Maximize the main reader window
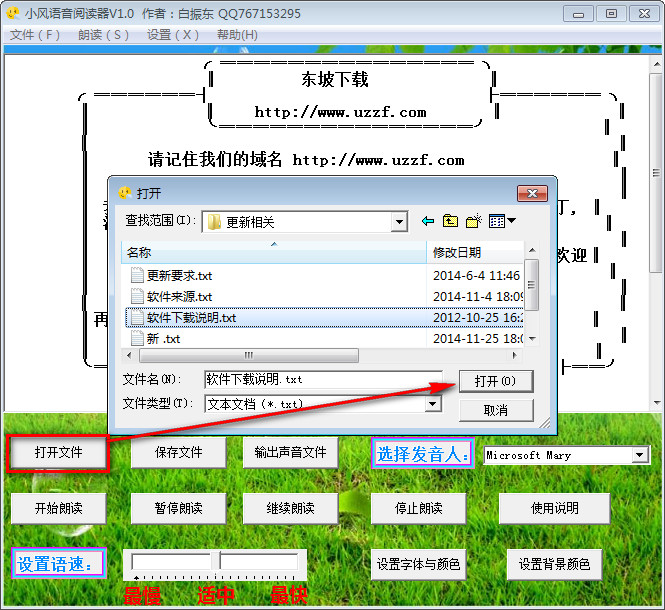 pyautogui.click(x=611, y=14)
